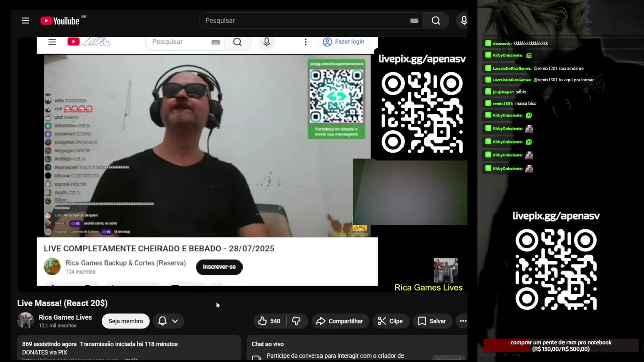Viewport: 644px width, 362px height.
Task: Create a clip with the Clipe button
Action: (x=390, y=321)
